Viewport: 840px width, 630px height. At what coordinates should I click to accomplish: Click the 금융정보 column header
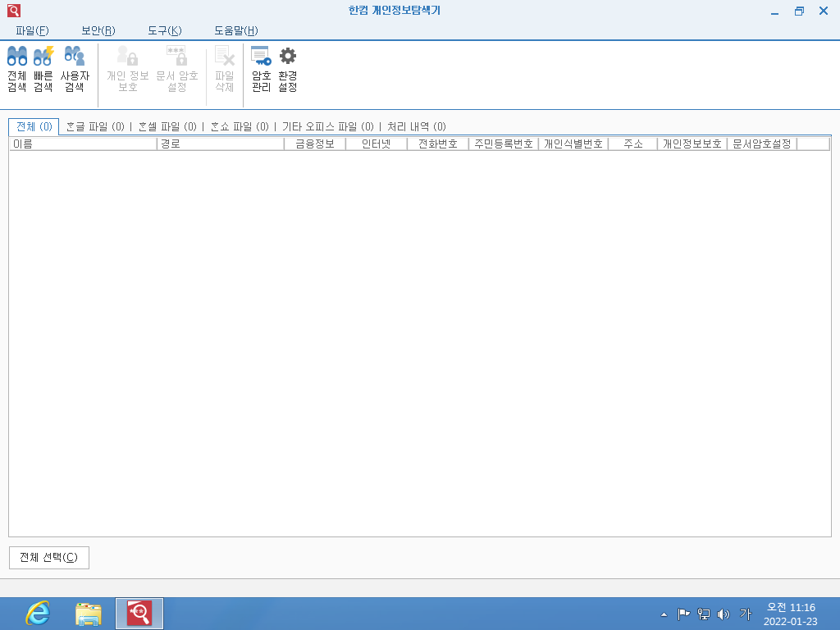(x=315, y=144)
